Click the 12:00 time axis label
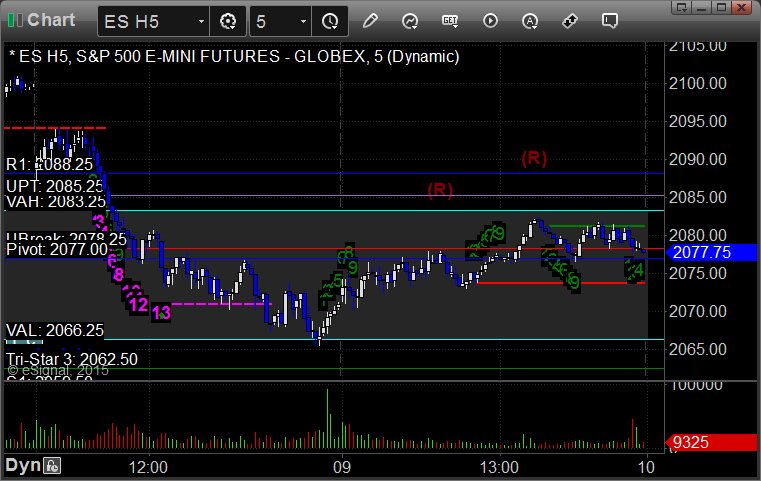This screenshot has width=761, height=481. pos(148,467)
